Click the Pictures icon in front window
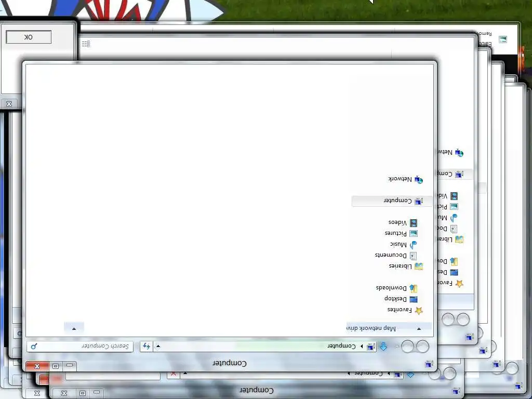 [413, 233]
